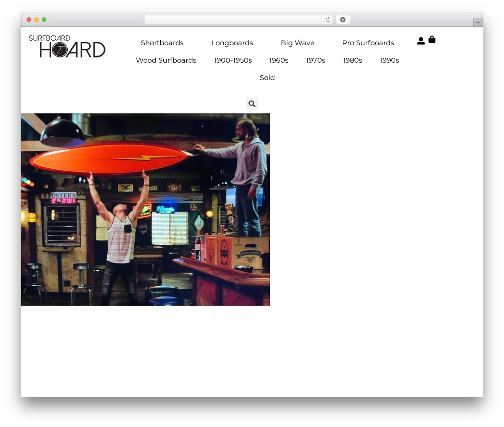This screenshot has height=427, width=504.
Task: Minimize window using yellow button
Action: pos(37,20)
